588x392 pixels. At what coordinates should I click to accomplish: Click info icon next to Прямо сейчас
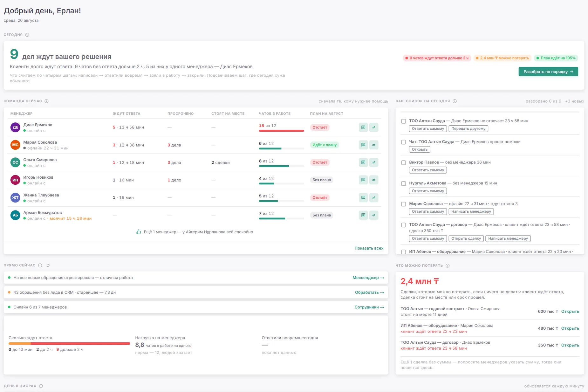(x=40, y=265)
